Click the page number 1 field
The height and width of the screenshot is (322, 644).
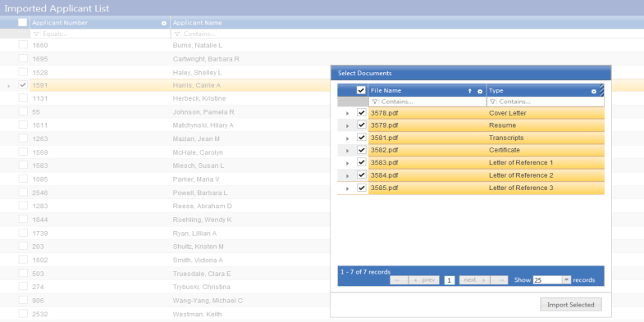(450, 280)
